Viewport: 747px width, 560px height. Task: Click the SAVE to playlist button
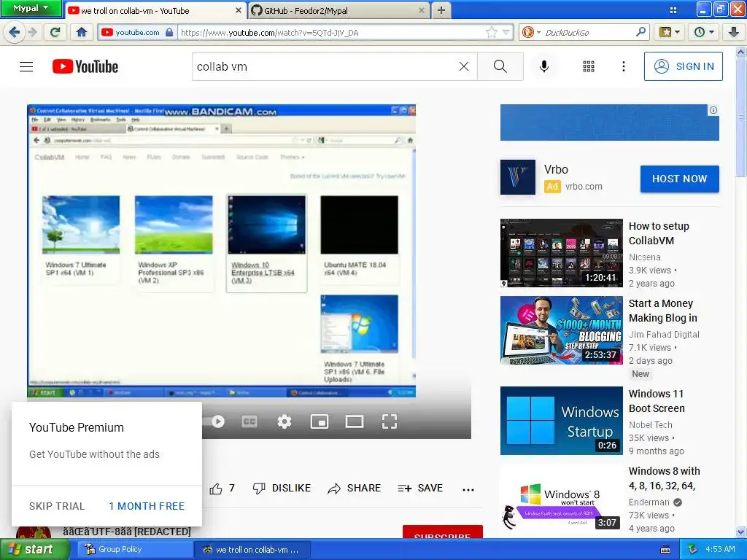420,489
